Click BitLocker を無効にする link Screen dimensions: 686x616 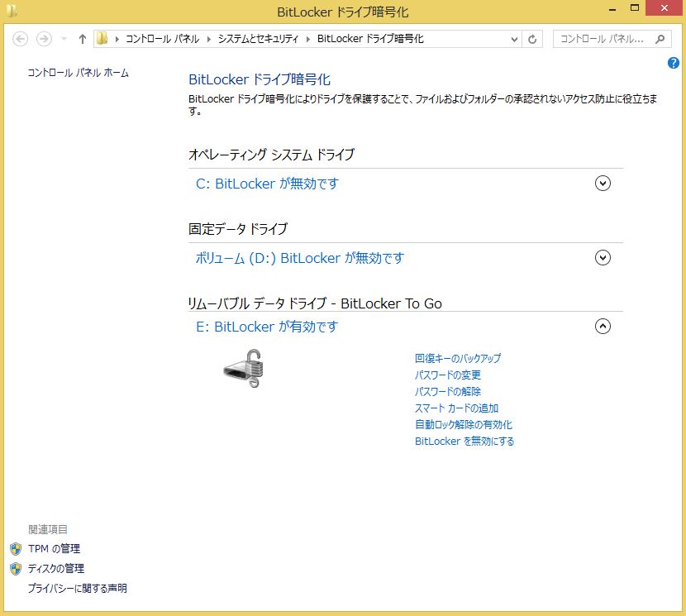tap(464, 442)
